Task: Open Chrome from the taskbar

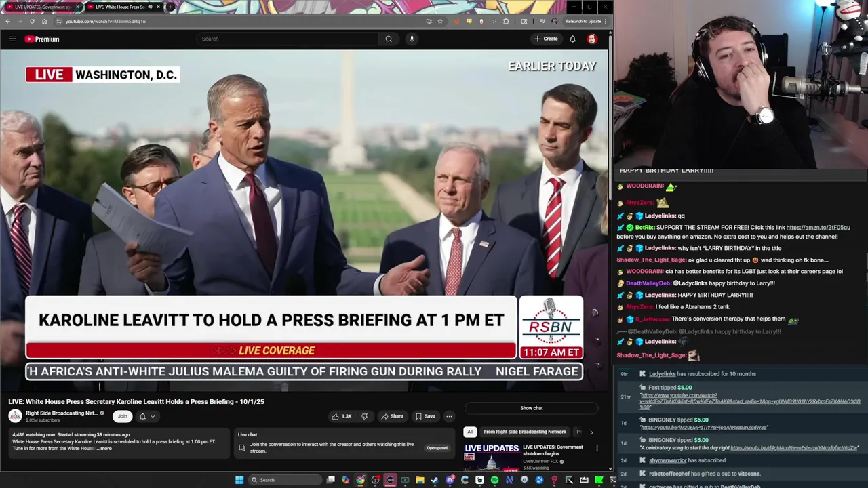Action: [360, 480]
